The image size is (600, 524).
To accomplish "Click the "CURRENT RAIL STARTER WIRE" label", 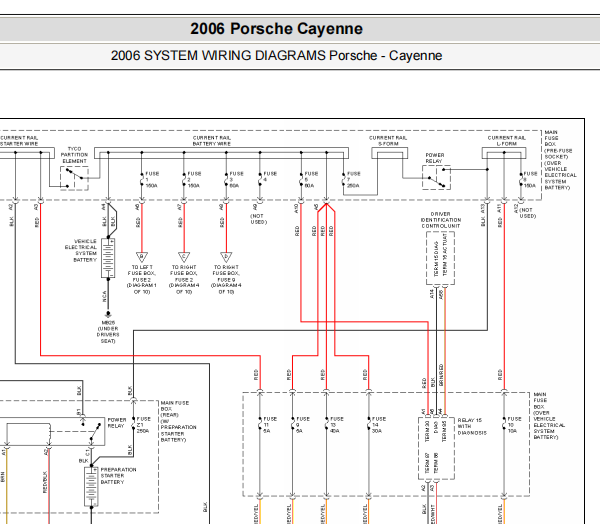I will (19, 140).
